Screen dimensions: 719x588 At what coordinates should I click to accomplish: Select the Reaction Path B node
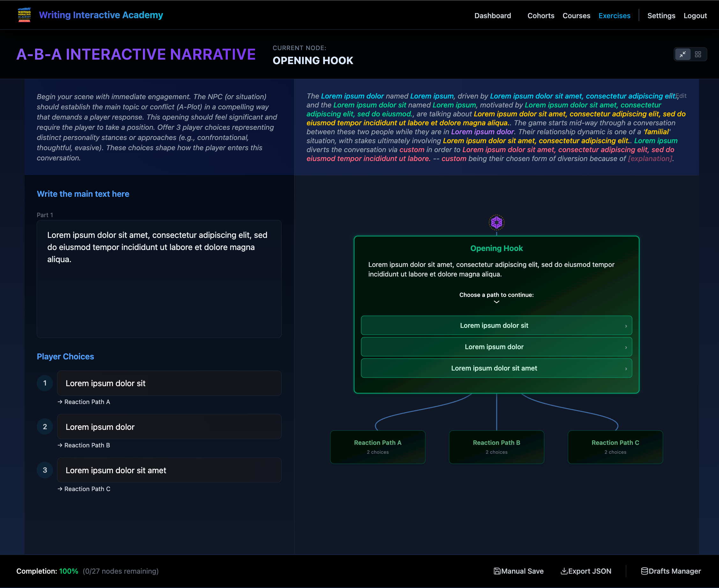[x=496, y=447]
